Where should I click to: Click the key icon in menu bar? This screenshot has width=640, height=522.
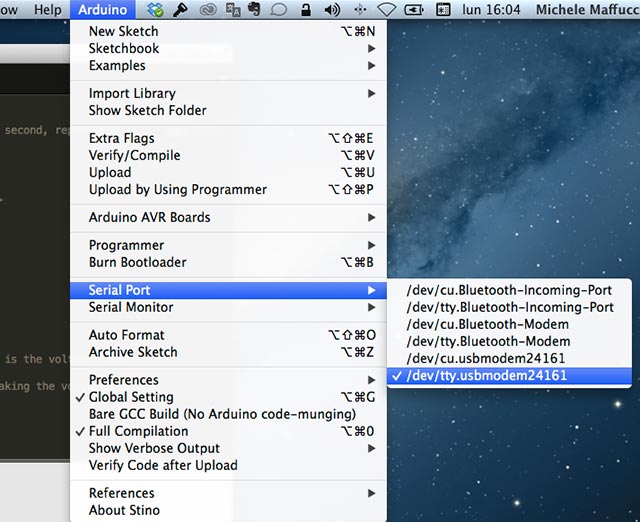pyautogui.click(x=181, y=10)
